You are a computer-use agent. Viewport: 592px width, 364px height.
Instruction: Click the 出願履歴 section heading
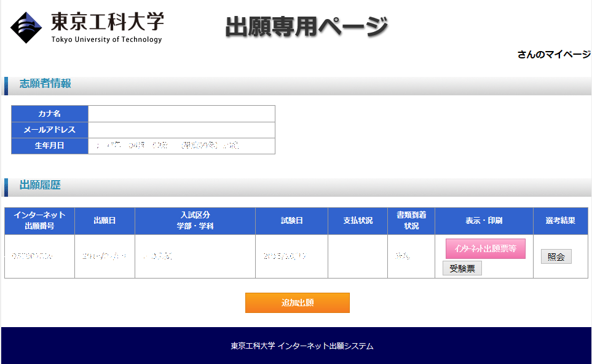pyautogui.click(x=40, y=184)
